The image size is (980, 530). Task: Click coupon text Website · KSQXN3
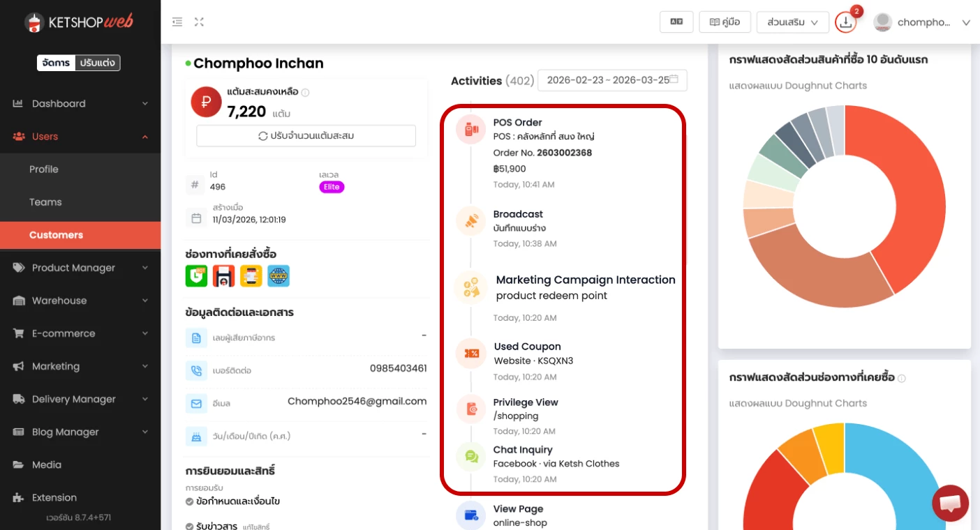click(x=533, y=361)
